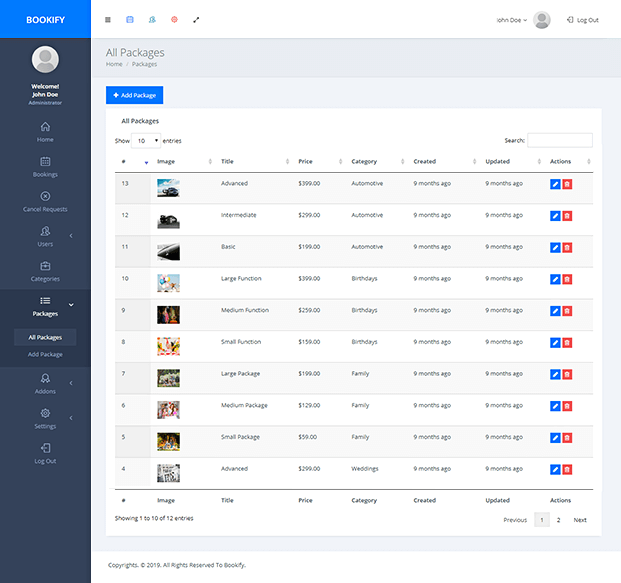Delete the Basic package

[567, 248]
